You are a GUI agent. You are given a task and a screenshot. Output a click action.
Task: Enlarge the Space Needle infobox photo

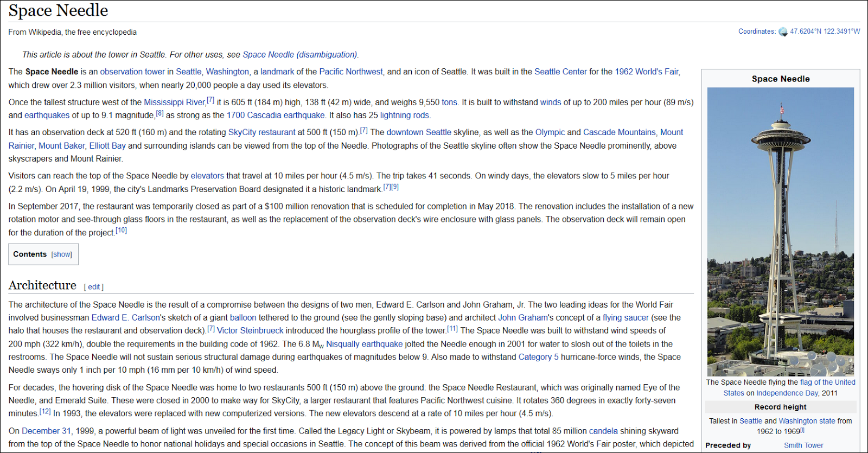tap(781, 232)
